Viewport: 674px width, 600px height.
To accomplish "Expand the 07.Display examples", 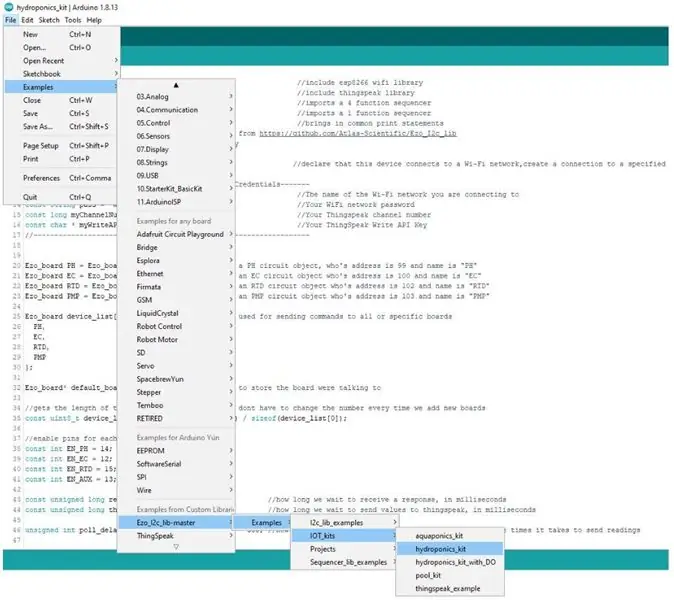I will [x=177, y=150].
